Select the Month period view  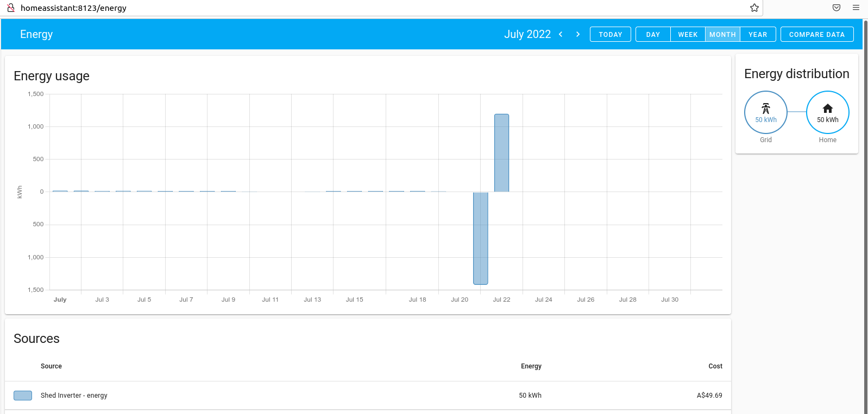(x=722, y=34)
